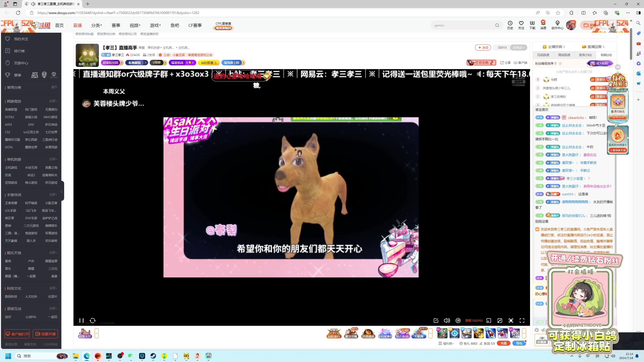The image size is (644, 362).
Task: Click 我要开播 button
Action: (45, 334)
